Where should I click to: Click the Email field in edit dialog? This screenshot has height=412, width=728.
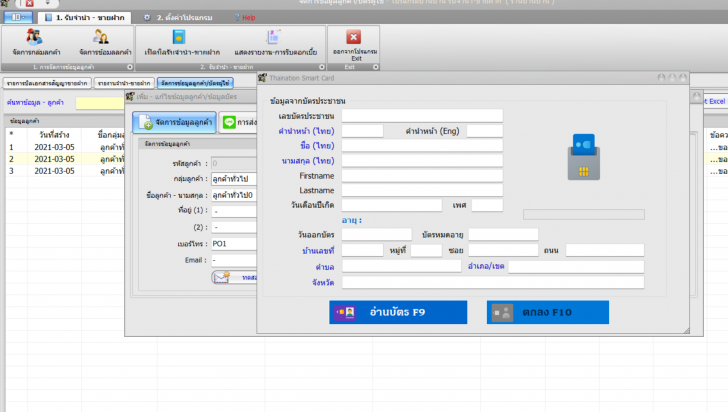tap(234, 260)
